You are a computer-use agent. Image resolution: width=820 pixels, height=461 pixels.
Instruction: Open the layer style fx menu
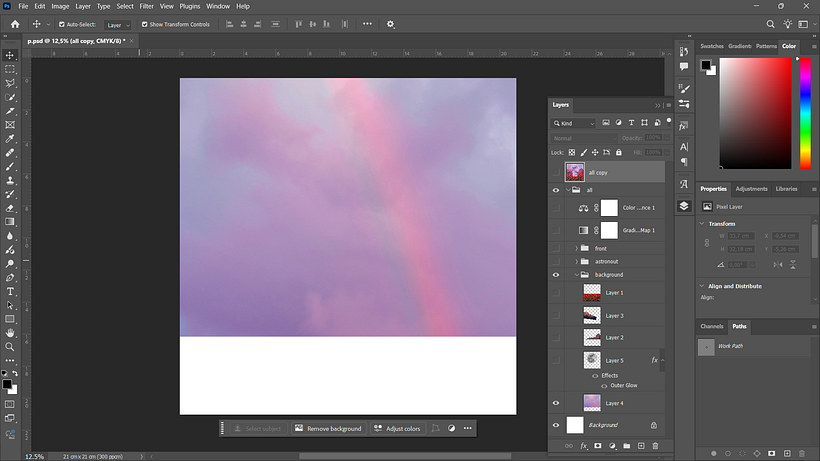pos(584,446)
